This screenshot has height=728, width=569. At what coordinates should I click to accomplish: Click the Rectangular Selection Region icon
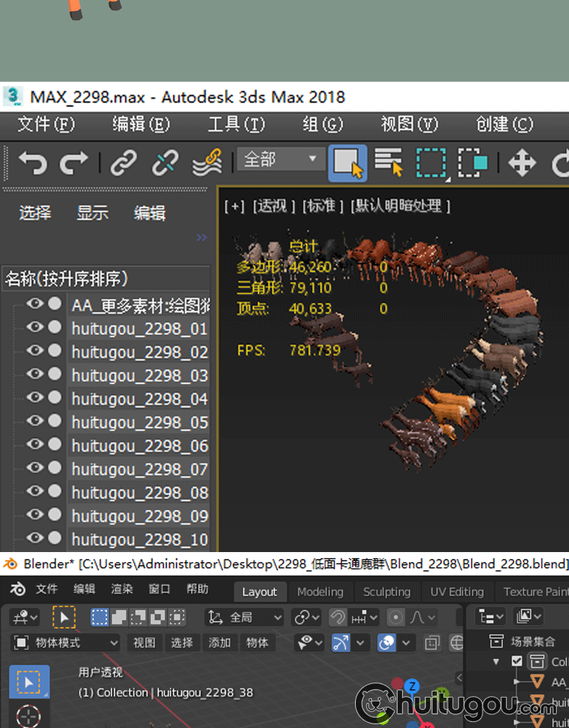(x=431, y=163)
